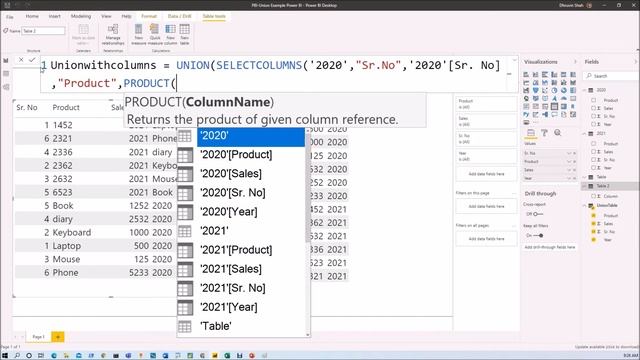Viewport: 640px width, 360px height.
Task: Click the taskbar search icon
Action: coord(17,356)
